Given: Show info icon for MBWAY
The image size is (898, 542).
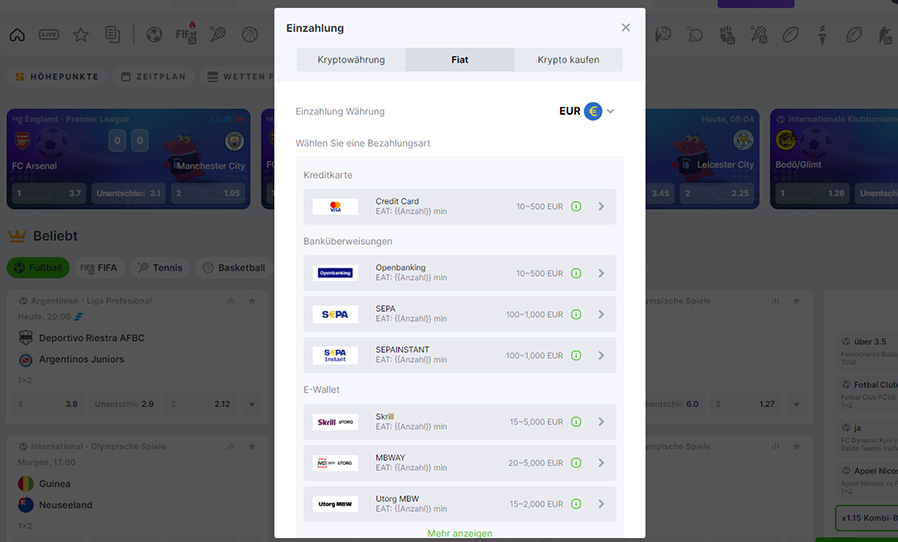Looking at the screenshot, I should [x=576, y=462].
